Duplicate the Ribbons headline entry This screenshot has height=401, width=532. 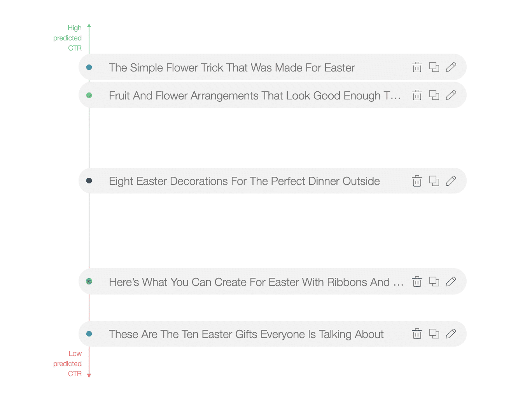[434, 282]
